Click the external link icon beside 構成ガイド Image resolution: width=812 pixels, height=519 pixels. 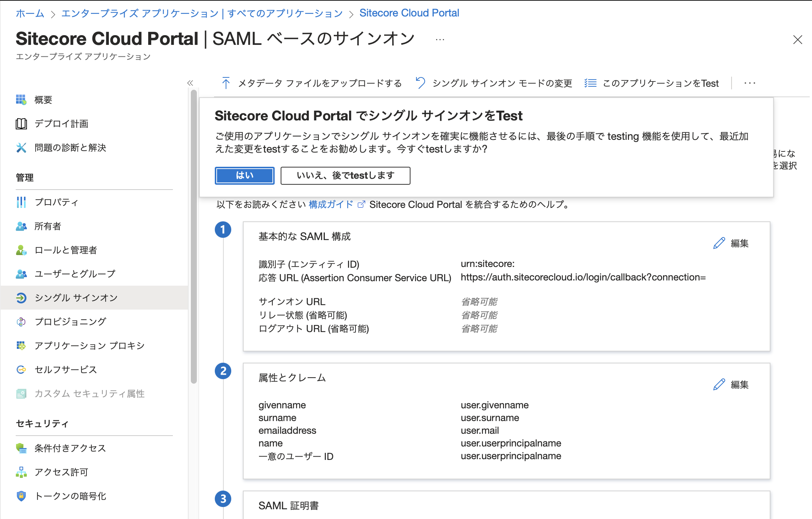pyautogui.click(x=361, y=205)
